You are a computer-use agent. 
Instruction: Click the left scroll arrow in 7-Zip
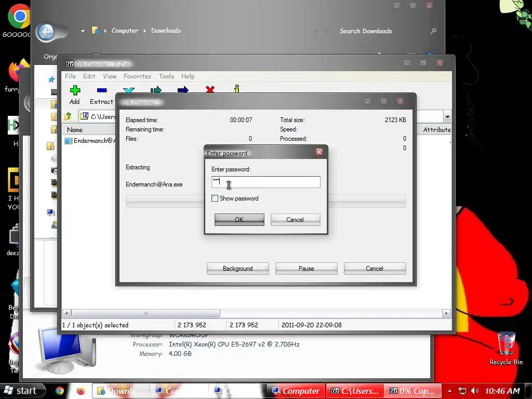[66, 313]
